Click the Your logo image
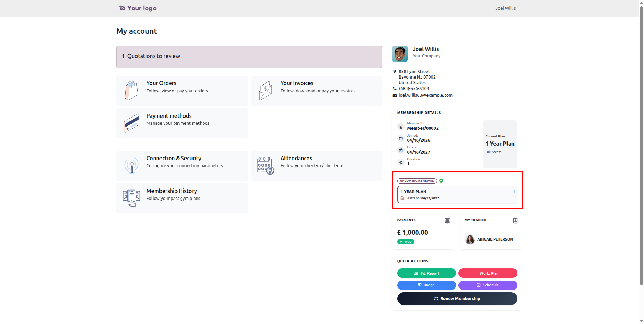This screenshot has height=324, width=644. point(138,8)
